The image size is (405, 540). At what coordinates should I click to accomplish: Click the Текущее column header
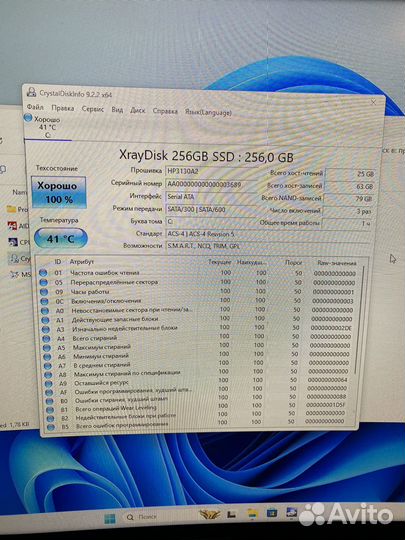point(219,262)
